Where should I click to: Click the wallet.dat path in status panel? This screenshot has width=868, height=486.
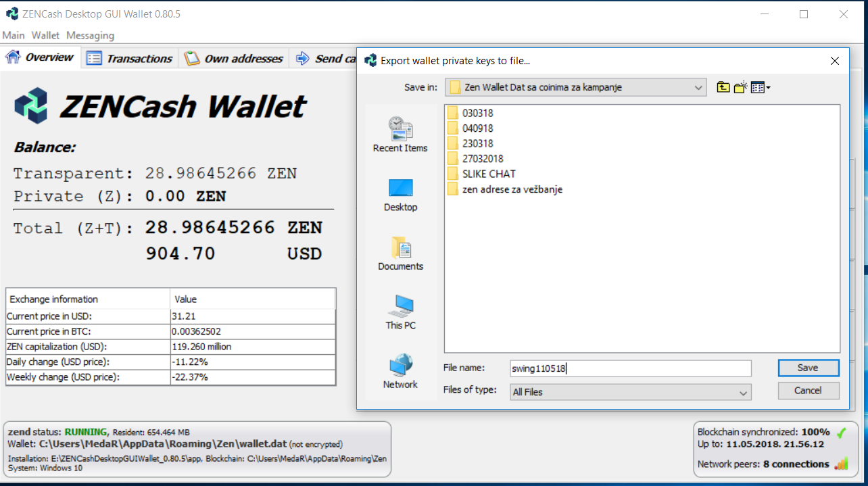click(162, 444)
